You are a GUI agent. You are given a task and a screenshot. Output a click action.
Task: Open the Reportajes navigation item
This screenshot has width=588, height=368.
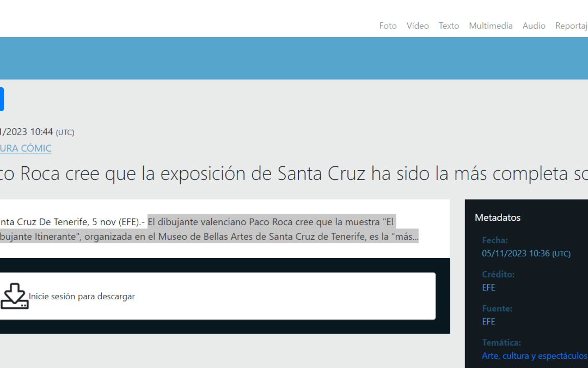pyautogui.click(x=572, y=26)
